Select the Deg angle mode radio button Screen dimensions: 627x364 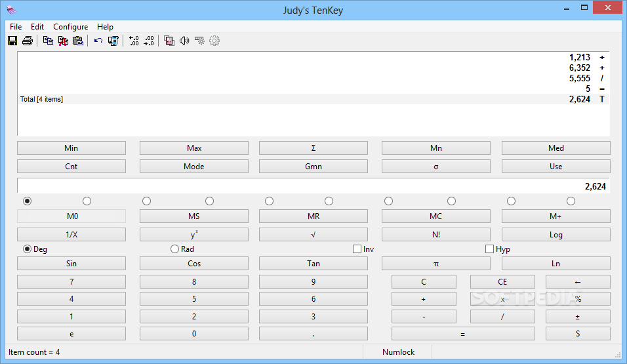tap(35, 249)
